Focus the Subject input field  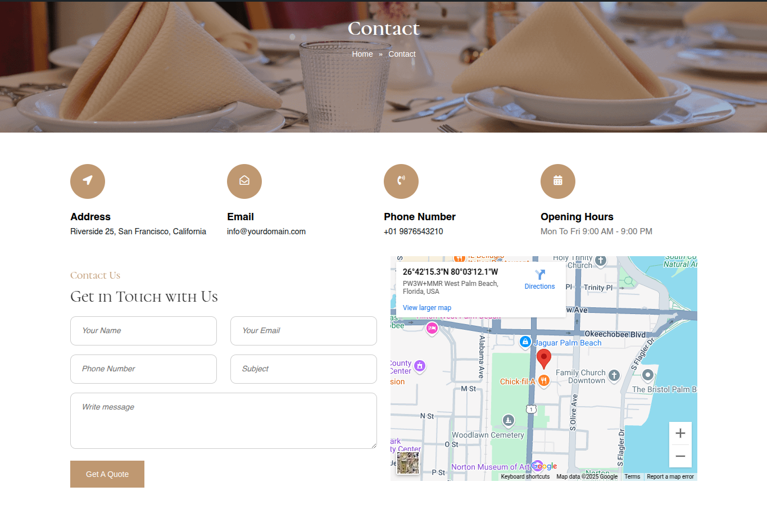pos(303,369)
